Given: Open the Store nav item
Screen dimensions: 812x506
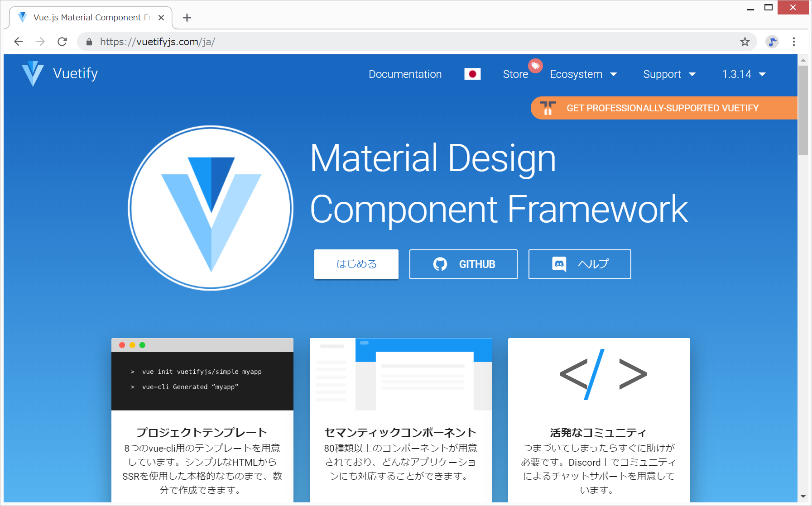Looking at the screenshot, I should click(515, 74).
